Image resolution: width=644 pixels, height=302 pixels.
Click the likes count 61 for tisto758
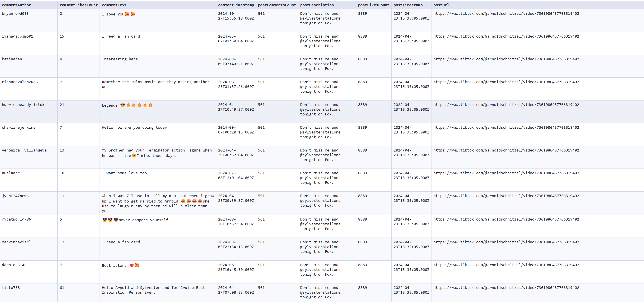(62, 288)
